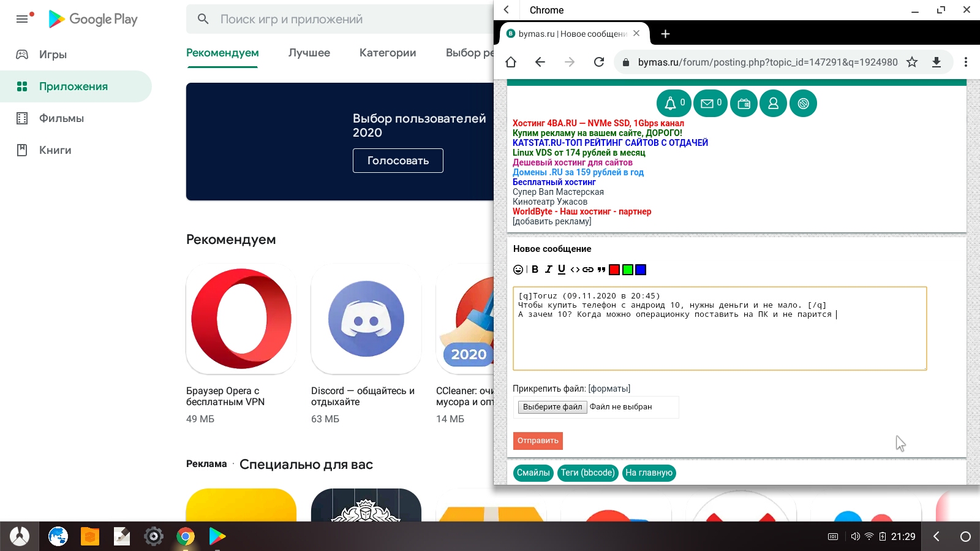Open the KATSTAT.RU rating ad link
The width and height of the screenshot is (980, 551).
[610, 143]
